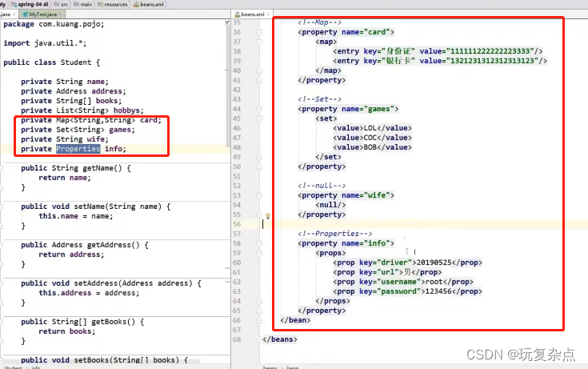This screenshot has width=588, height=369.
Task: Click the closing </beans> tag
Action: (x=280, y=339)
